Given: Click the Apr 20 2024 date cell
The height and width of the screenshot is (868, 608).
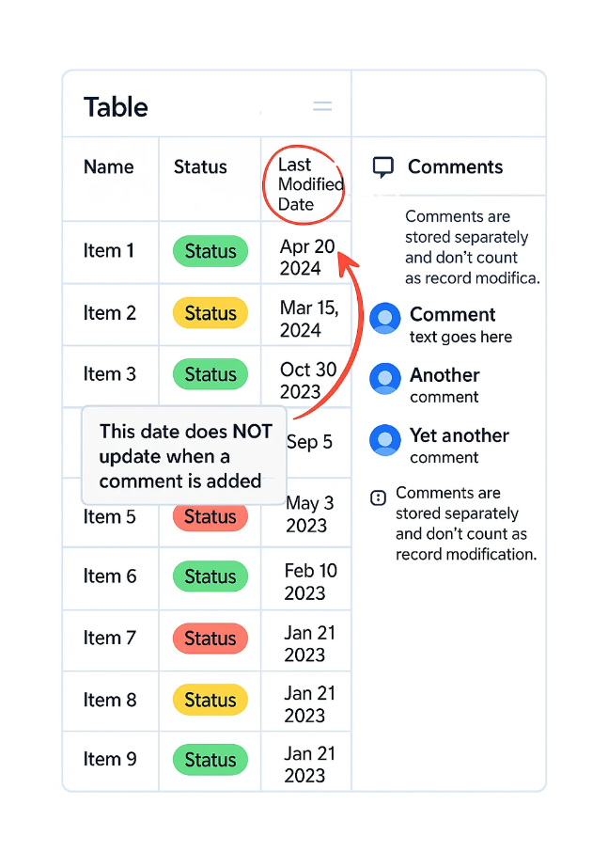Looking at the screenshot, I should pyautogui.click(x=307, y=257).
